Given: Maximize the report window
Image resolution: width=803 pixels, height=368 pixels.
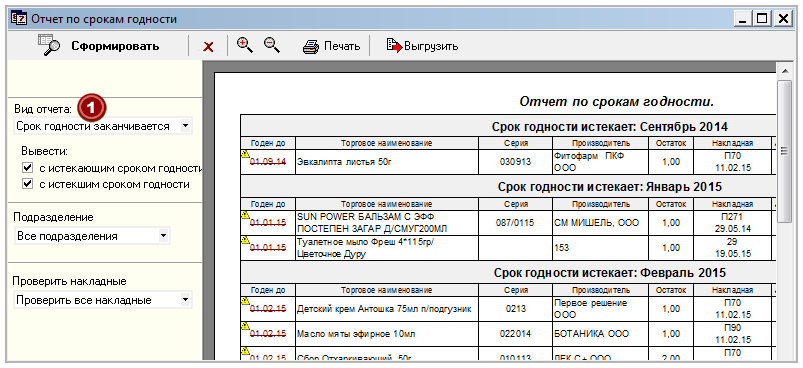Looking at the screenshot, I should tap(762, 19).
